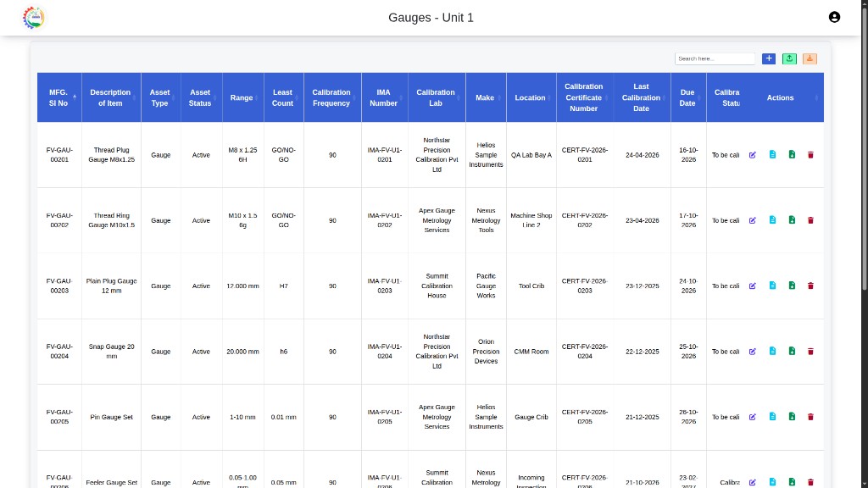
Task: Delete the Plain Plug Gauge 12 mm row
Action: click(x=810, y=286)
